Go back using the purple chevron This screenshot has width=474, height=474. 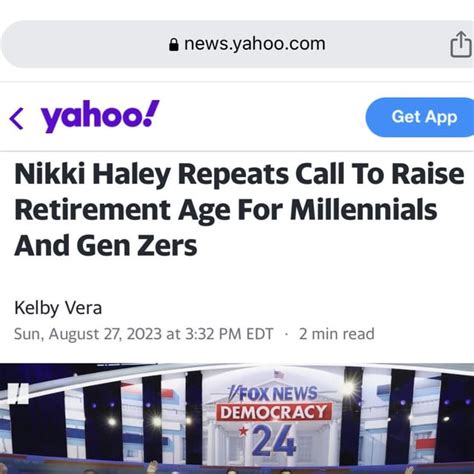pyautogui.click(x=16, y=118)
